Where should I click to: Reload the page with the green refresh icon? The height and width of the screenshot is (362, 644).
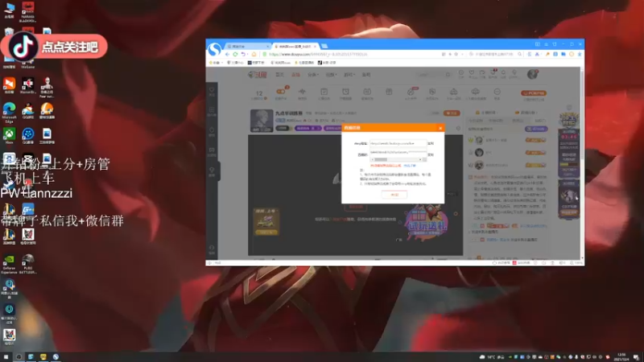[x=235, y=54]
